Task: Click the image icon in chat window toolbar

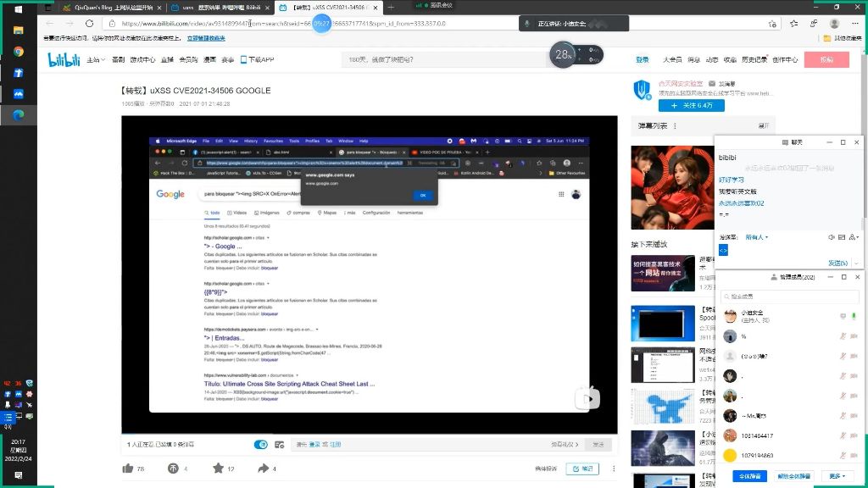Action: pyautogui.click(x=842, y=237)
